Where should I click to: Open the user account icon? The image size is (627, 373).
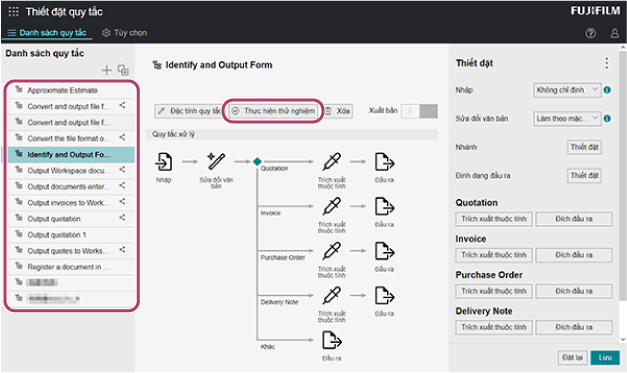pos(614,33)
